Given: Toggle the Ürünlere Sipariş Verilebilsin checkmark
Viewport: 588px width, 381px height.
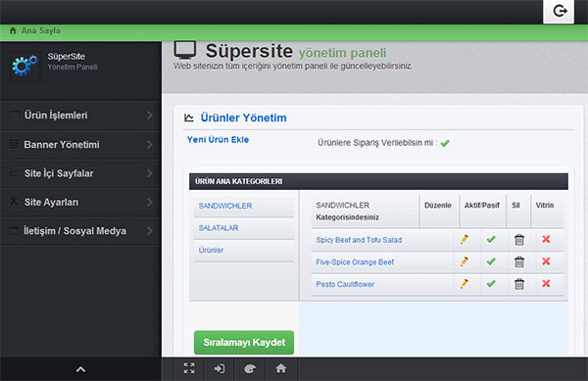Looking at the screenshot, I should point(445,143).
